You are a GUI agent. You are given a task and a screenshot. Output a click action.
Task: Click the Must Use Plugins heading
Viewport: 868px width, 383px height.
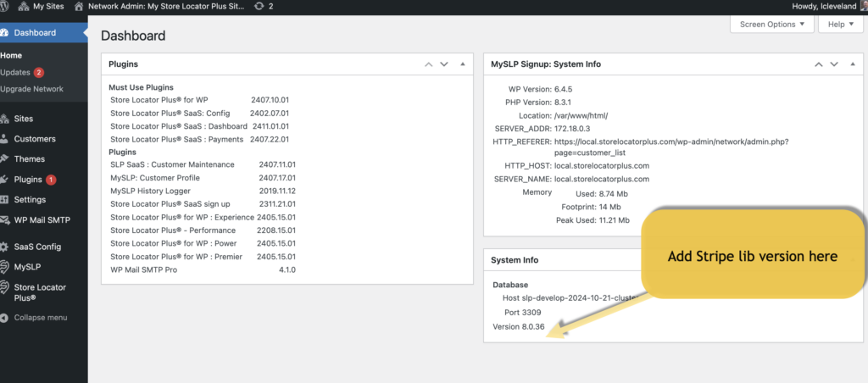click(x=142, y=87)
